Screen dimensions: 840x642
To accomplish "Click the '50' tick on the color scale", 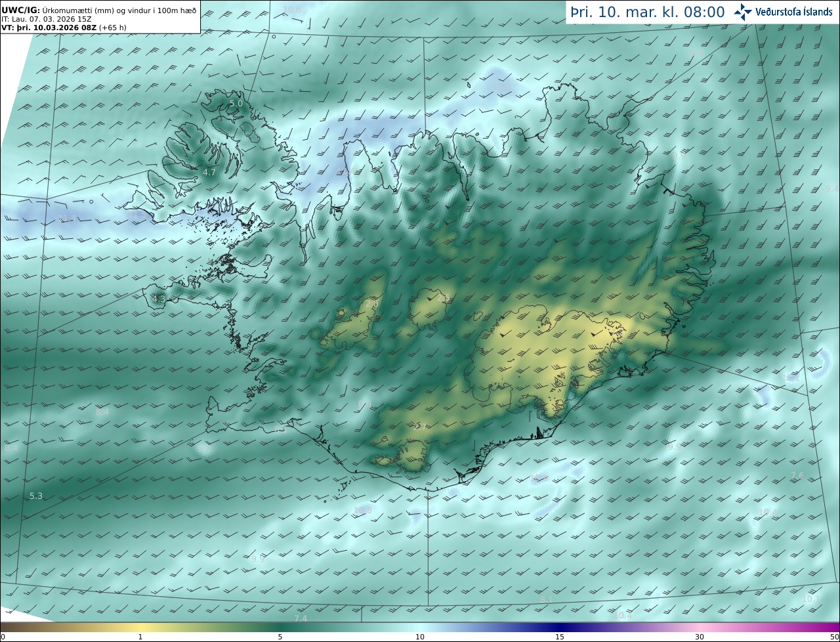I will pyautogui.click(x=835, y=637).
